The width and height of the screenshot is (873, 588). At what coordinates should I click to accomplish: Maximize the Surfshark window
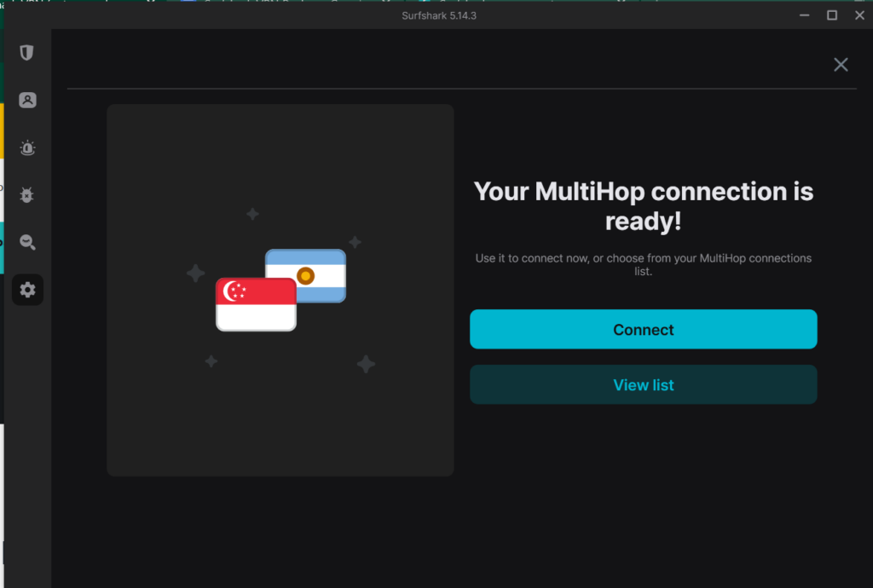point(832,15)
